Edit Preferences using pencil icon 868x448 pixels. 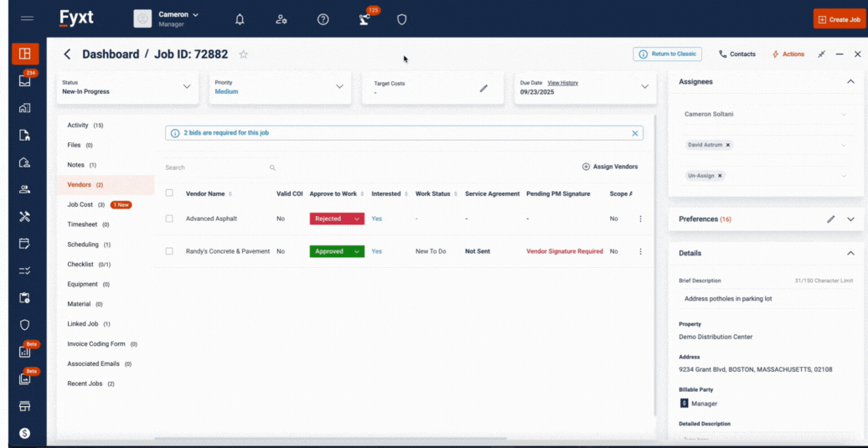point(830,219)
